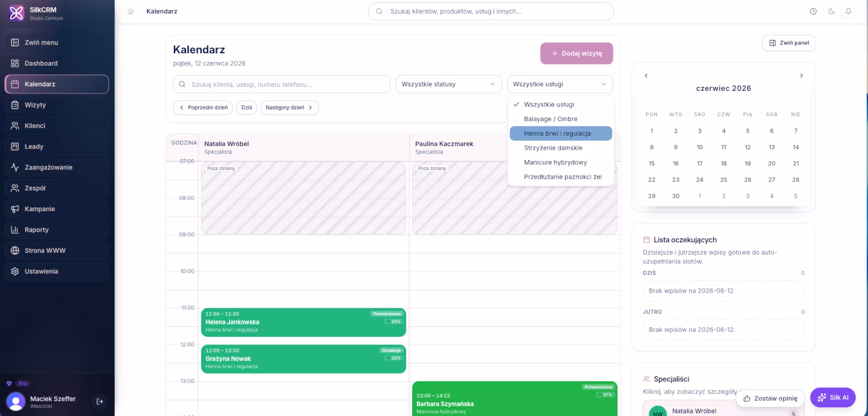Open Silk AI assistant
868x416 pixels.
[833, 398]
